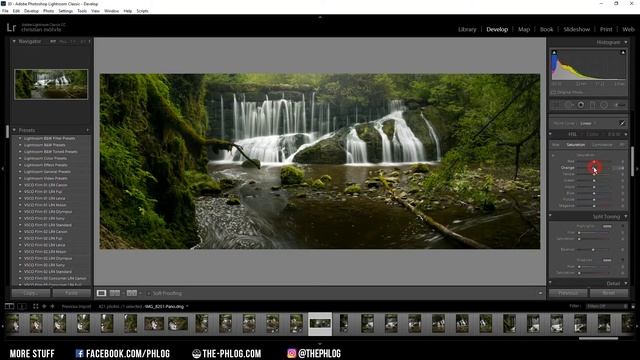
Task: Select the Hue tab in HSL
Action: pyautogui.click(x=556, y=145)
